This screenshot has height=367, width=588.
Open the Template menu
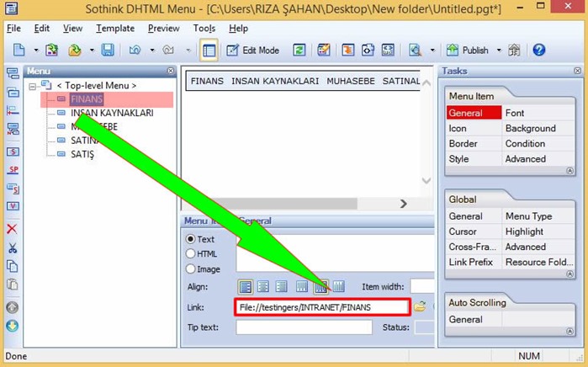(x=115, y=29)
